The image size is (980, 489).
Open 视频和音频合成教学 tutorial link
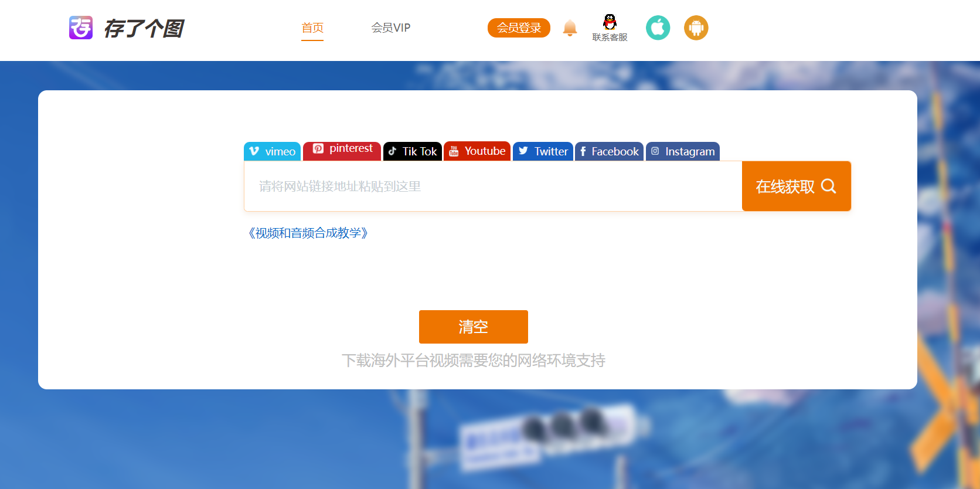tap(308, 233)
